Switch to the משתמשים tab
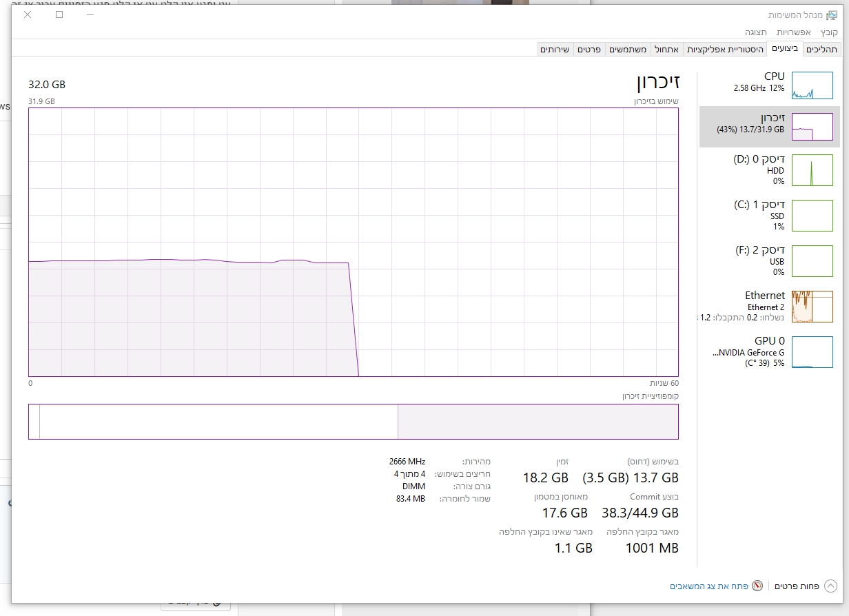Image resolution: width=849 pixels, height=616 pixels. point(628,50)
